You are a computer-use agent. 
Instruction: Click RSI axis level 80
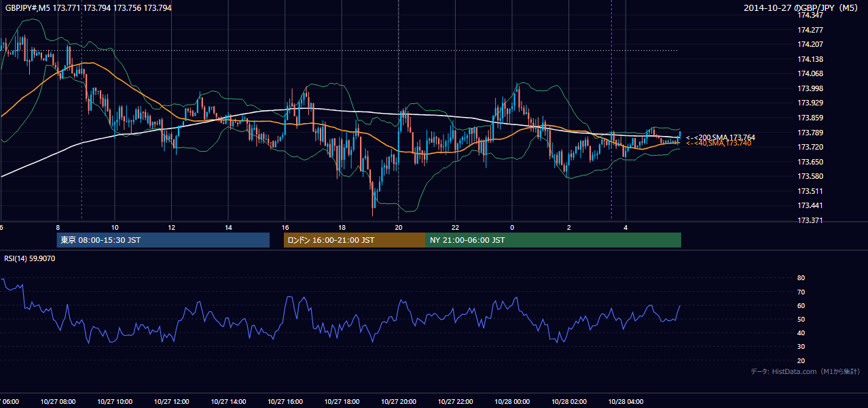coord(801,278)
